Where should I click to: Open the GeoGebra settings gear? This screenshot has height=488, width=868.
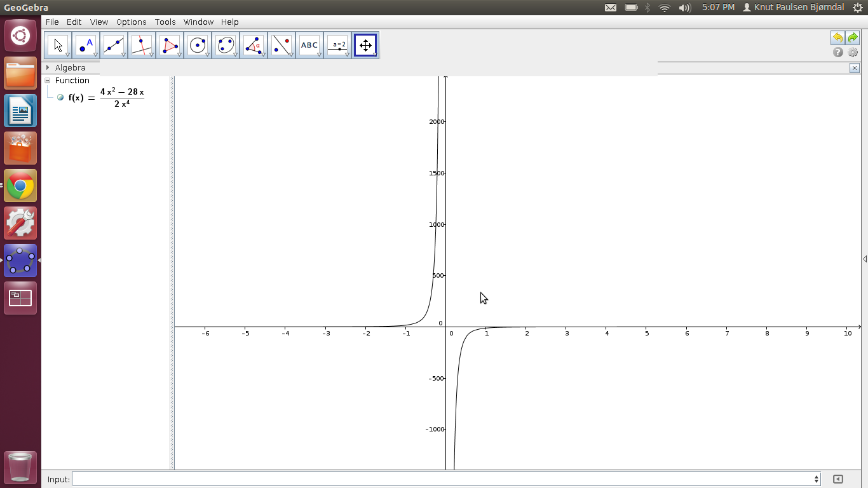click(x=853, y=52)
